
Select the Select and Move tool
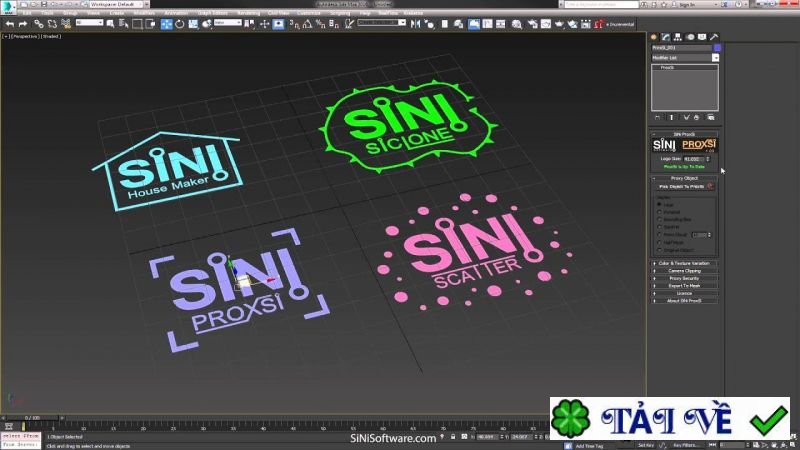click(x=167, y=24)
